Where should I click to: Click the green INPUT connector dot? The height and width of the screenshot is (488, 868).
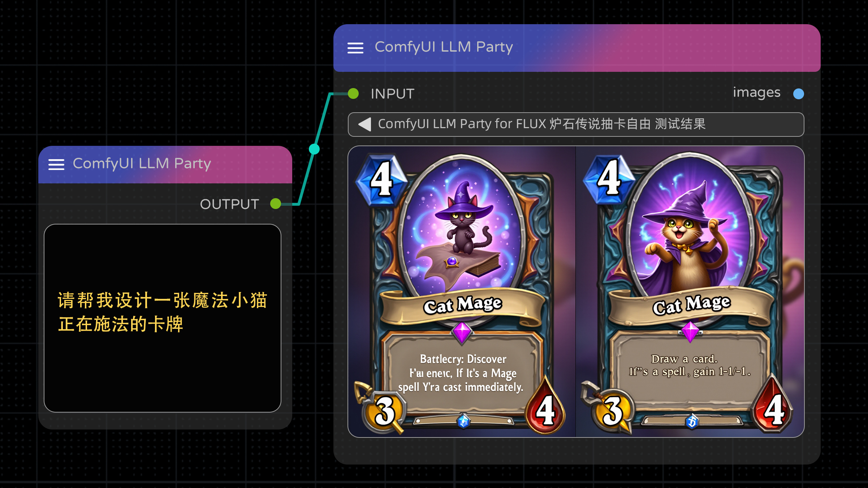353,93
